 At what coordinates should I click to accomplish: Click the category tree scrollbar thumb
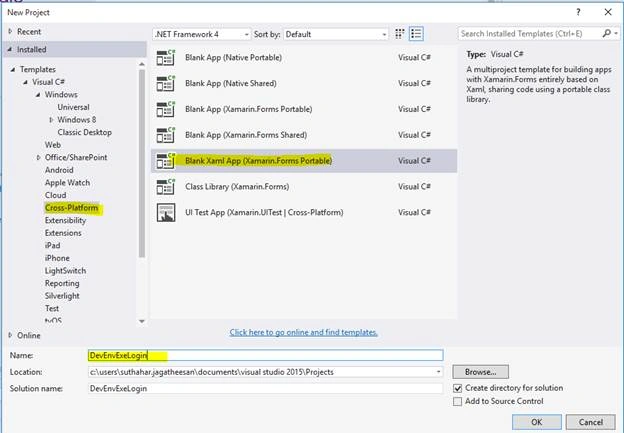[x=142, y=163]
